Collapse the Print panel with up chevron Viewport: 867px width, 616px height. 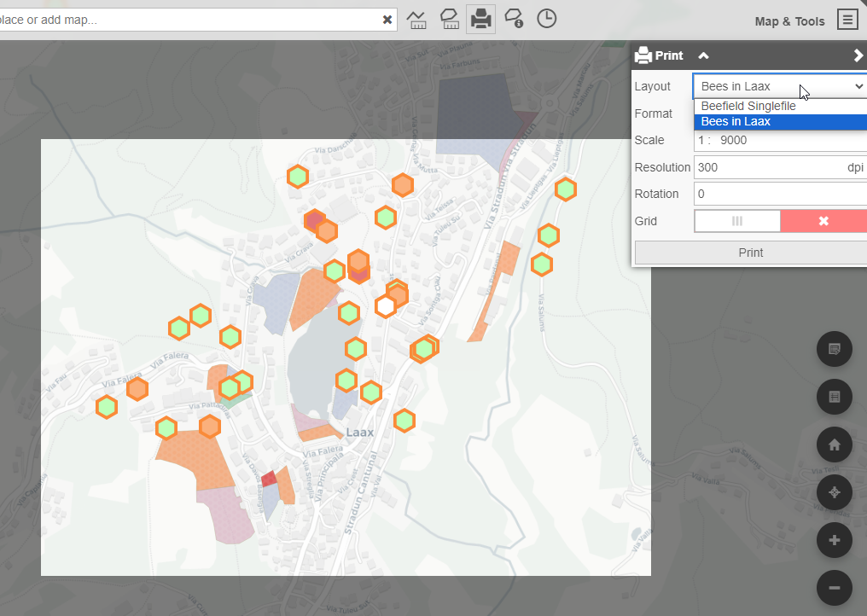(x=703, y=56)
